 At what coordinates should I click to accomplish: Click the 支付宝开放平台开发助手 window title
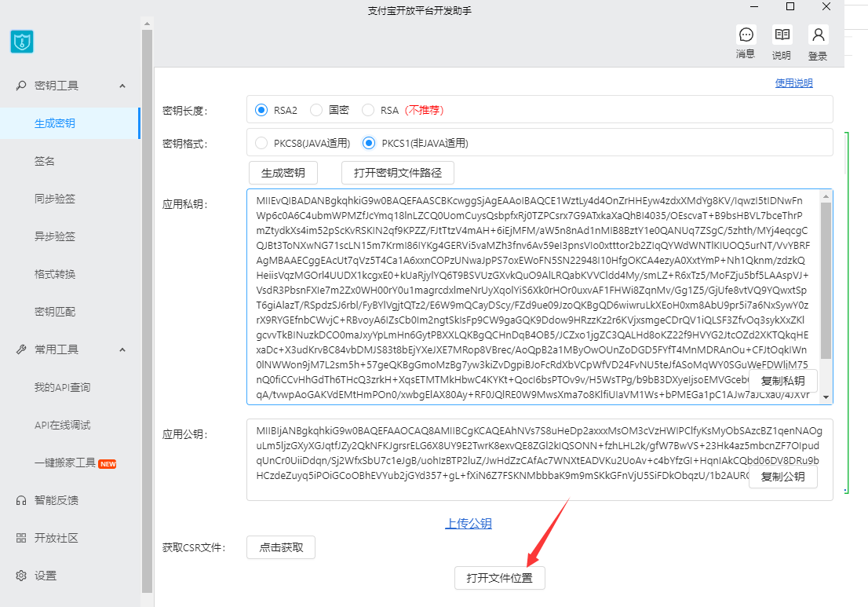(420, 10)
